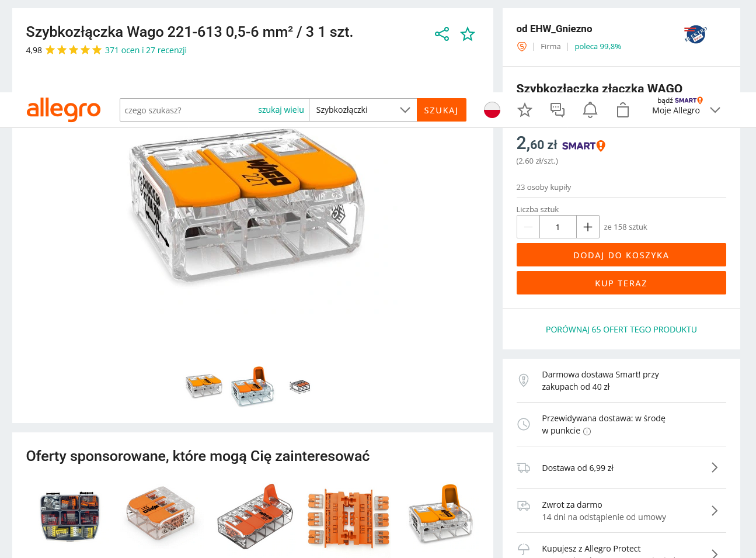Increase quantity with the plus button

pos(588,227)
